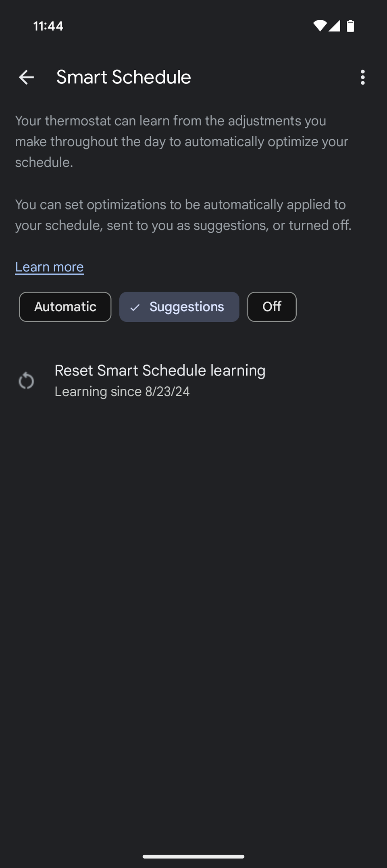Tap the Learning since 8/23/24 subtitle
This screenshot has height=868, width=387.
click(122, 392)
